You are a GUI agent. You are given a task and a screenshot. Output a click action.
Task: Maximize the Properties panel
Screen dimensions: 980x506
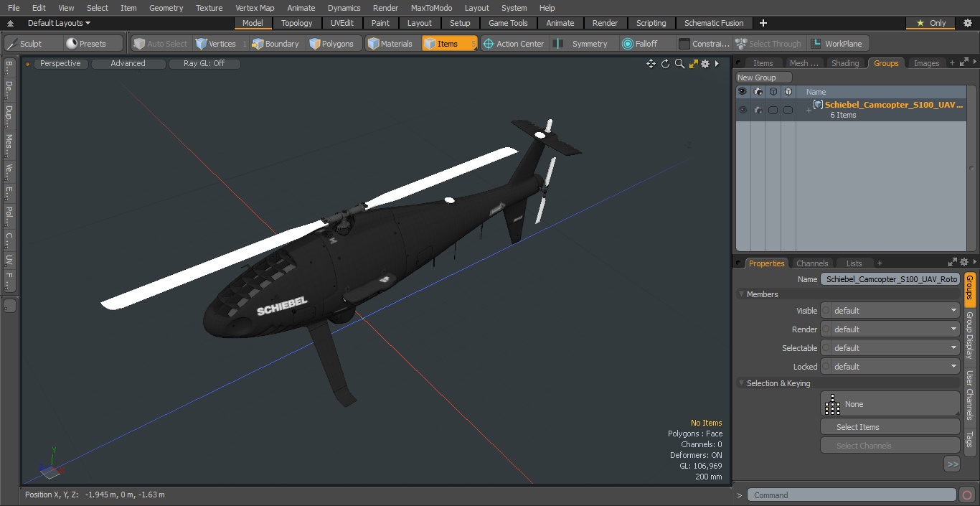[953, 263]
